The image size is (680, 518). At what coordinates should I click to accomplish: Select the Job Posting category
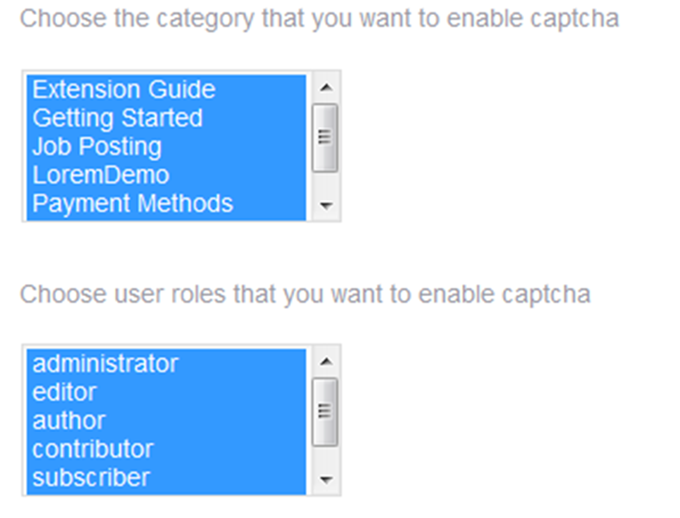click(96, 147)
